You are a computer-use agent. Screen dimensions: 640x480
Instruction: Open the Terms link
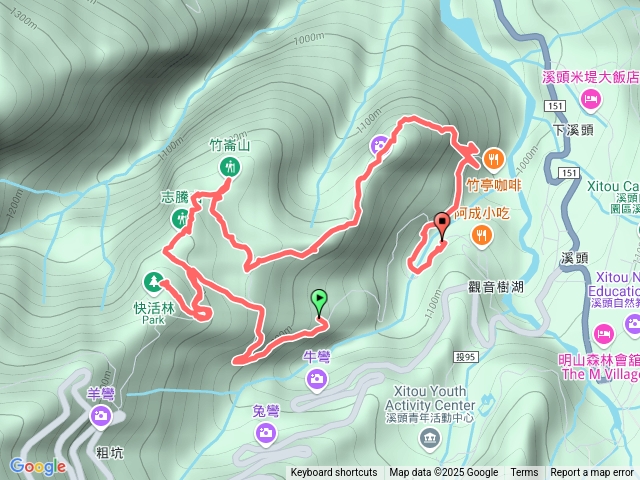[x=524, y=473]
